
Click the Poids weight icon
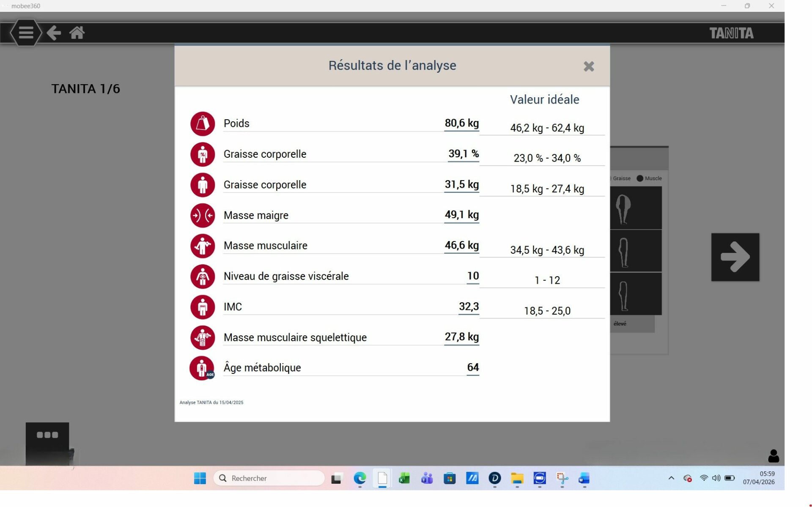203,124
